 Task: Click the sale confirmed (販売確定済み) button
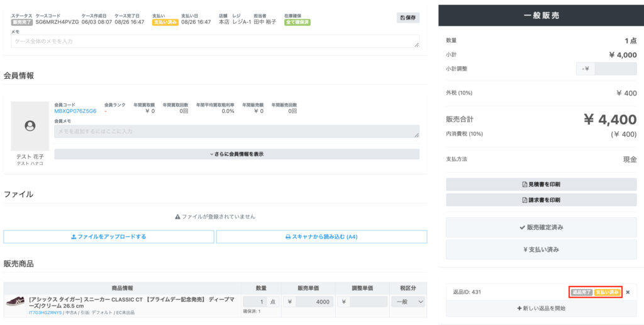point(541,227)
